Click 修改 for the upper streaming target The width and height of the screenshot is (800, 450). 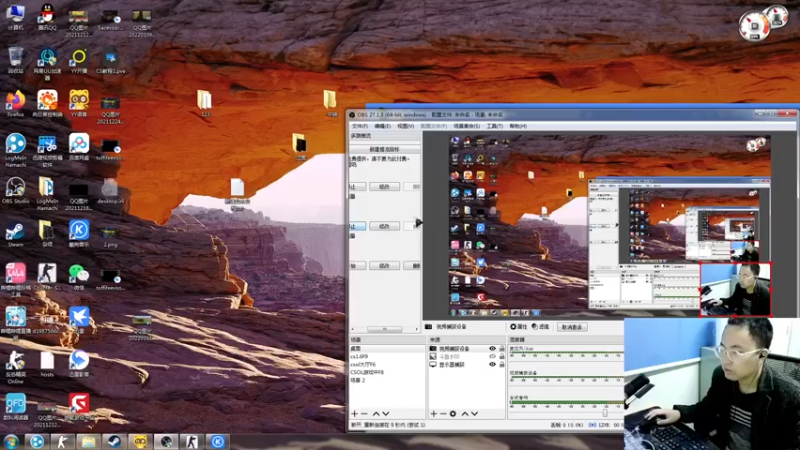tap(385, 187)
